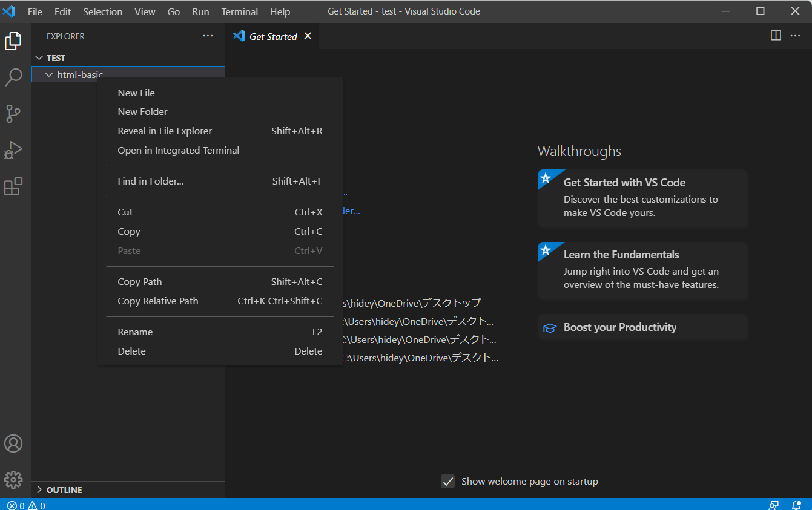The height and width of the screenshot is (510, 812).
Task: Open notifications bell in status bar
Action: 797,505
